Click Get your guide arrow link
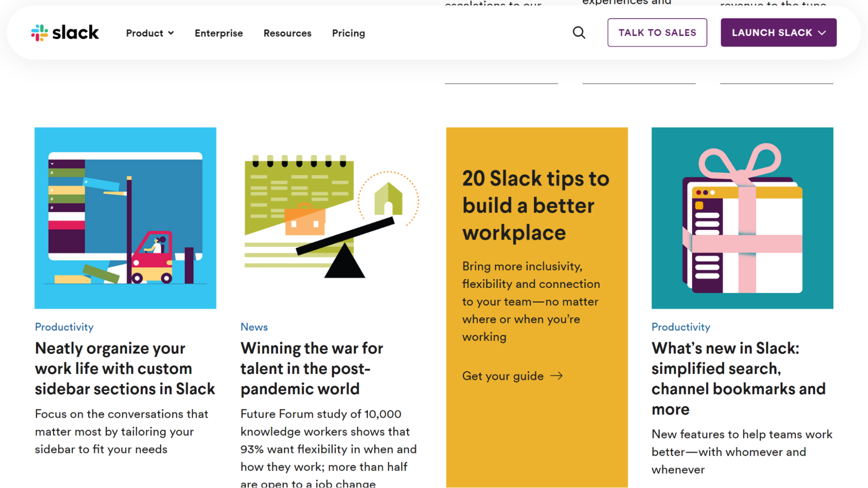868x488 pixels. click(513, 375)
